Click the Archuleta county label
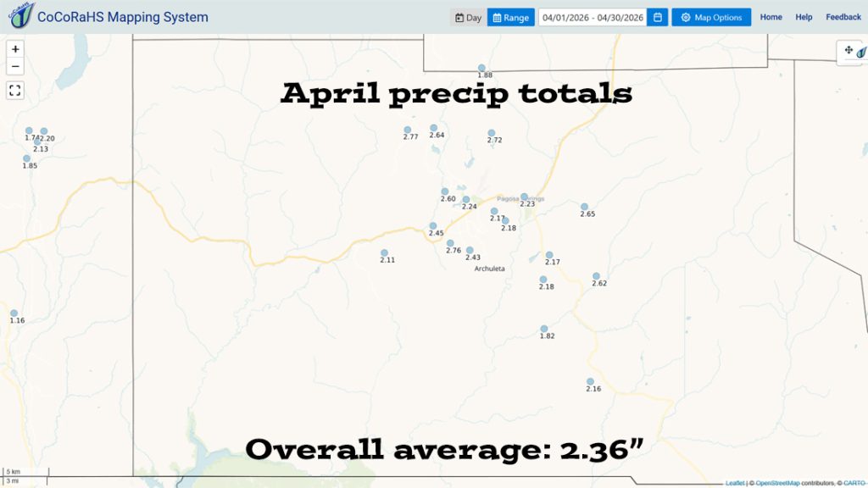This screenshot has height=488, width=868. coord(489,269)
